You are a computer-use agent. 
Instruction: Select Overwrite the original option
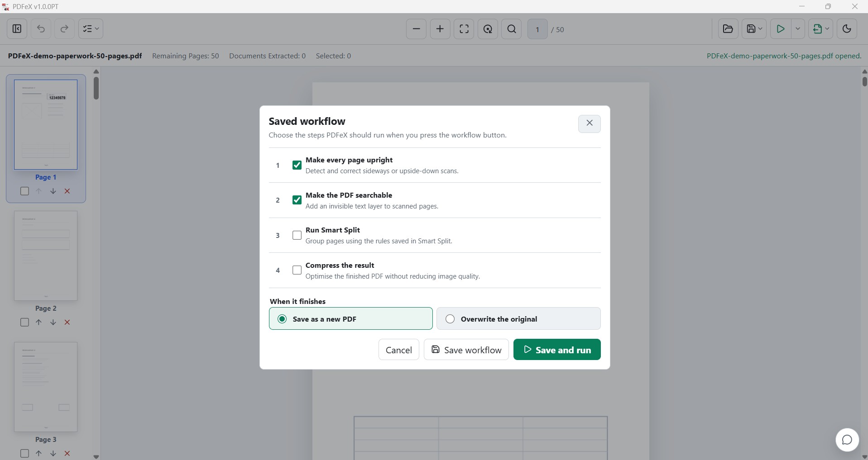[518, 319]
